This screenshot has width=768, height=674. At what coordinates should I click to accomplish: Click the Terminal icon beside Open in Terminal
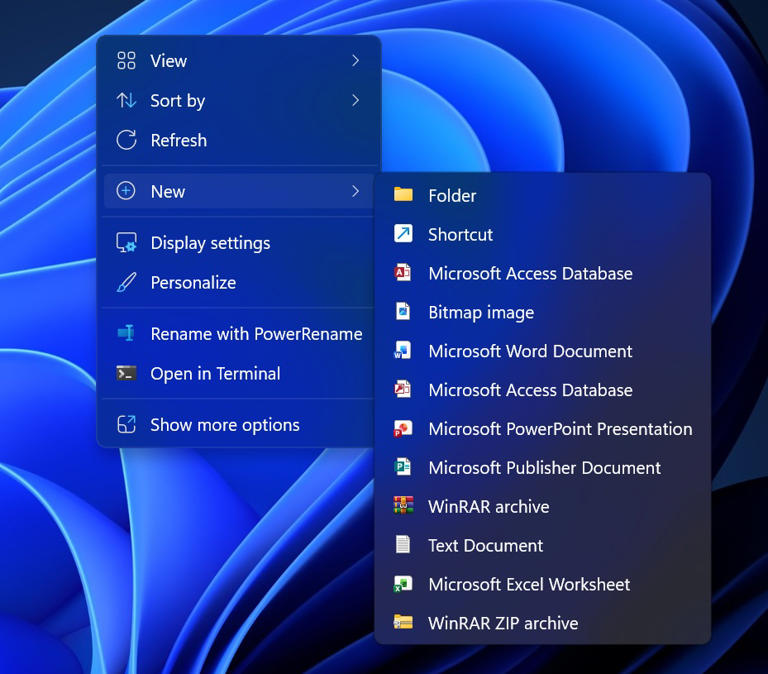click(x=126, y=373)
